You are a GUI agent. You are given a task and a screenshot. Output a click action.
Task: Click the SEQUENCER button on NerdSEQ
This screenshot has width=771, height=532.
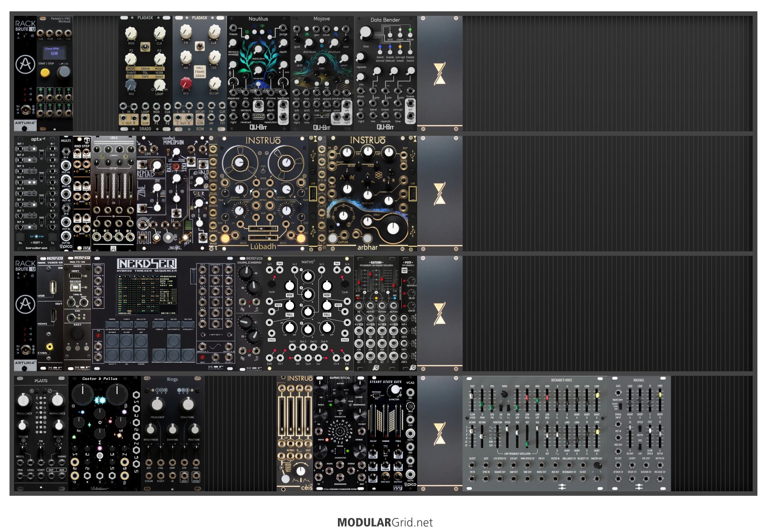(x=112, y=324)
